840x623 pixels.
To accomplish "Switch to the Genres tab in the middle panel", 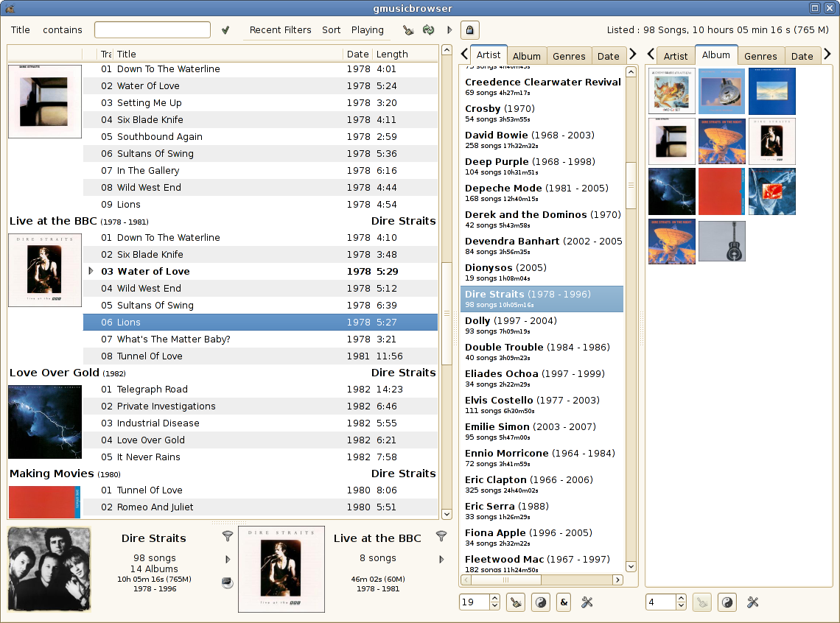I will click(569, 56).
